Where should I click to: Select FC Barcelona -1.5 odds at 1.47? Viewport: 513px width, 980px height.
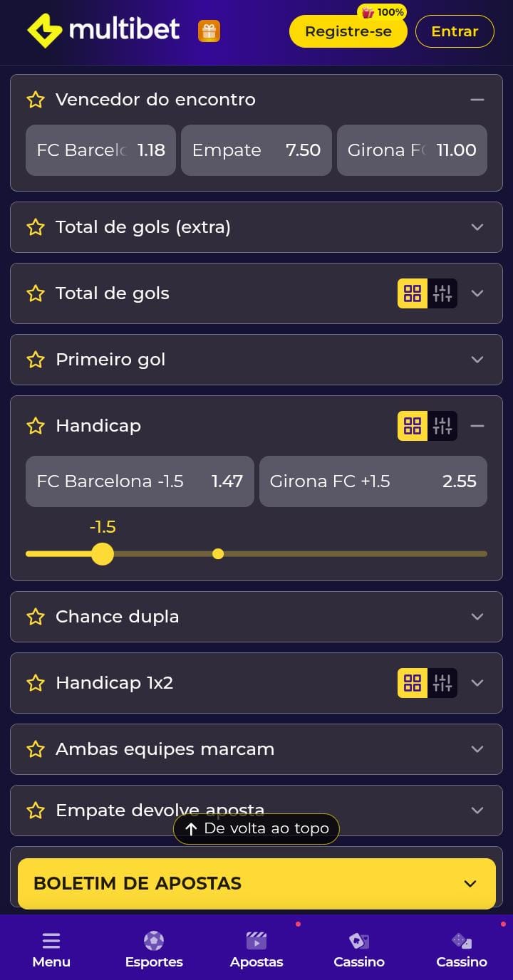click(140, 481)
